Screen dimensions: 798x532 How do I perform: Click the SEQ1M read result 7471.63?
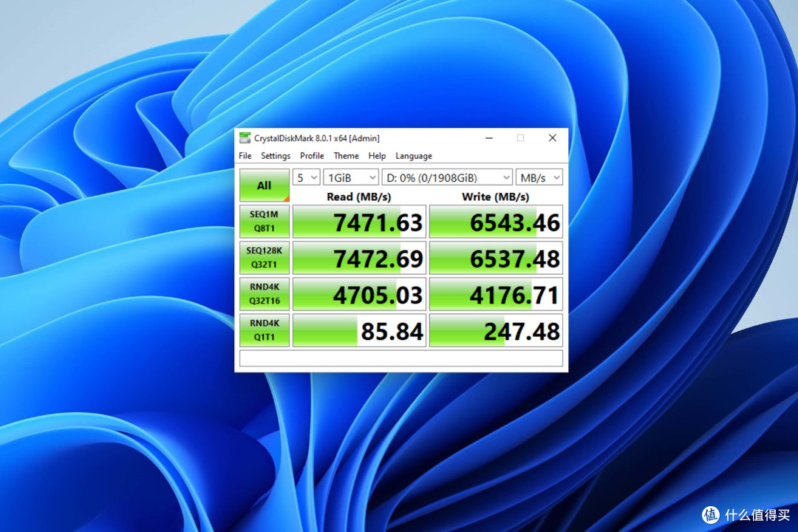(x=359, y=222)
